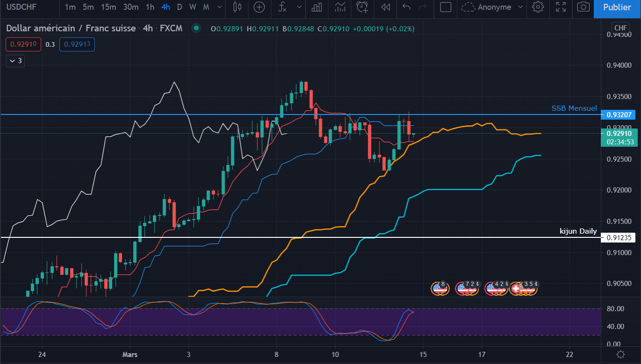
Task: Click the chart title Dollar américain / Franc suisse
Action: (x=71, y=29)
